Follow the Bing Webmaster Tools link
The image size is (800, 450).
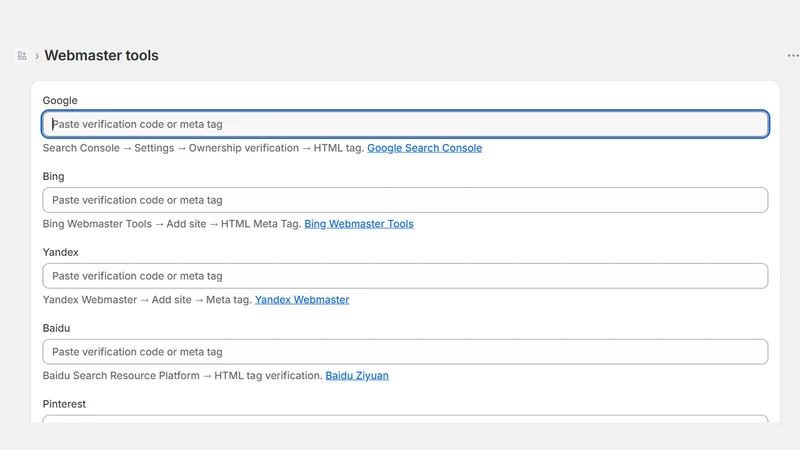point(359,224)
